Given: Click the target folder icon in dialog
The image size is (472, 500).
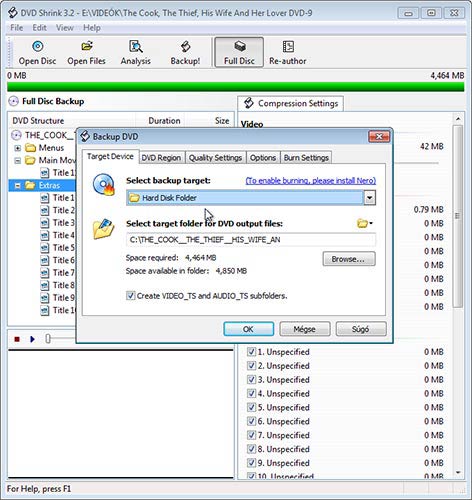Looking at the screenshot, I should 104,229.
